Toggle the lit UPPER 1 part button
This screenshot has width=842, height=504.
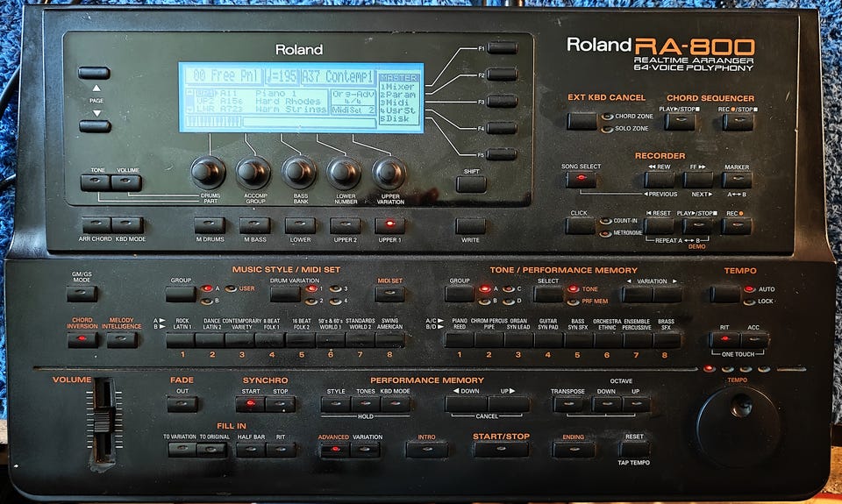[389, 225]
